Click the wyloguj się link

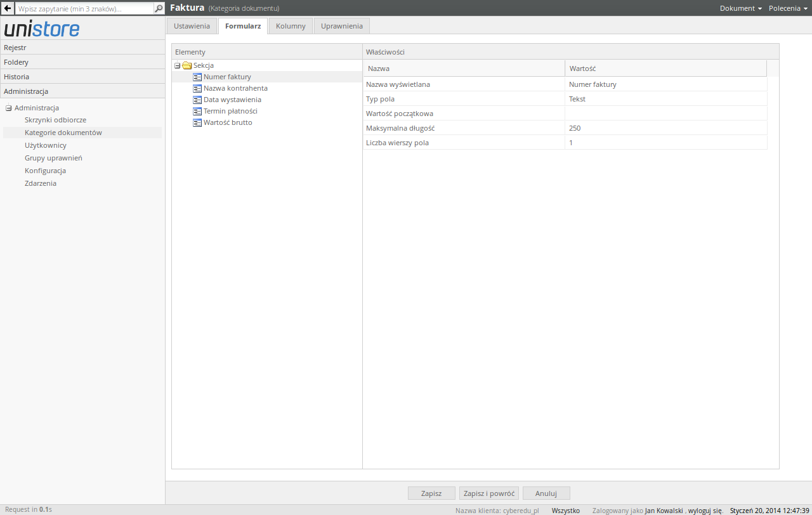coord(705,510)
